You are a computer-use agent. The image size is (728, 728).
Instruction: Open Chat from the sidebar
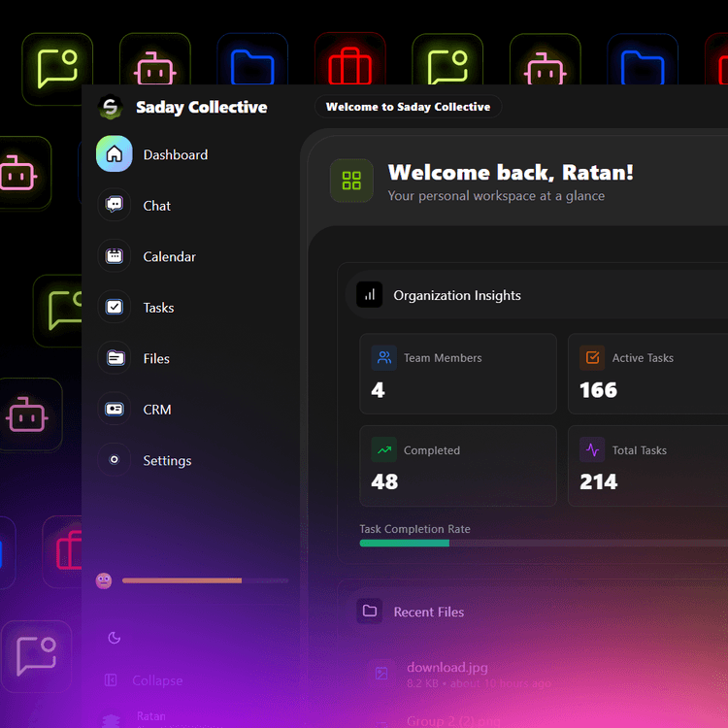coord(115,206)
